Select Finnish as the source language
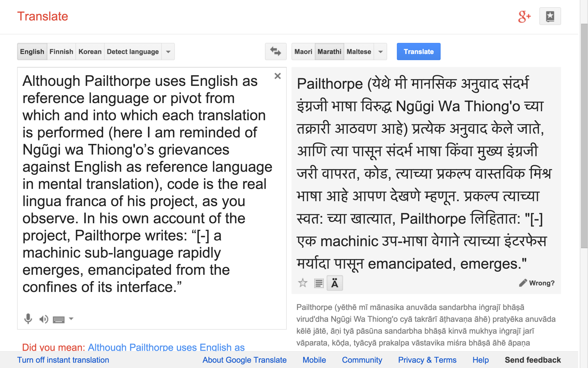 click(61, 52)
